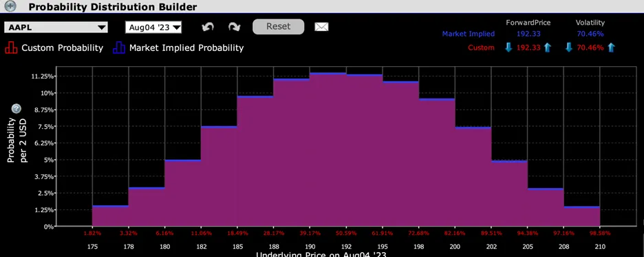Viewport: 644px width, 257px height.
Task: Increase custom volatility with up arrow
Action: (611, 48)
